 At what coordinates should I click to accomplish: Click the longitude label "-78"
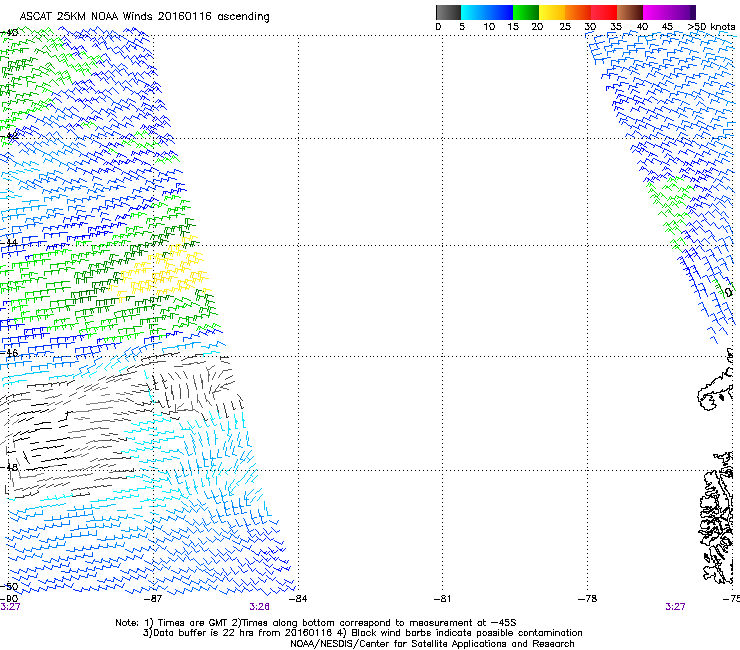[x=588, y=599]
